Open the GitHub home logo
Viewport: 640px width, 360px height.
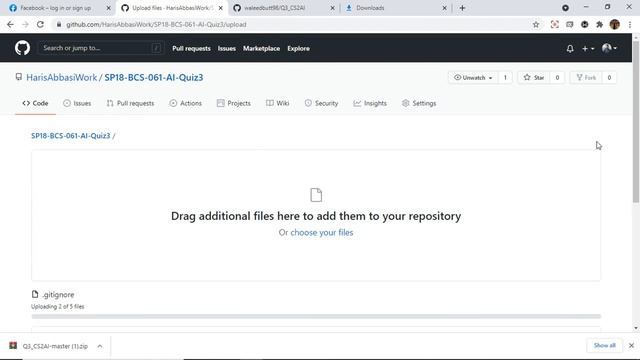click(22, 48)
